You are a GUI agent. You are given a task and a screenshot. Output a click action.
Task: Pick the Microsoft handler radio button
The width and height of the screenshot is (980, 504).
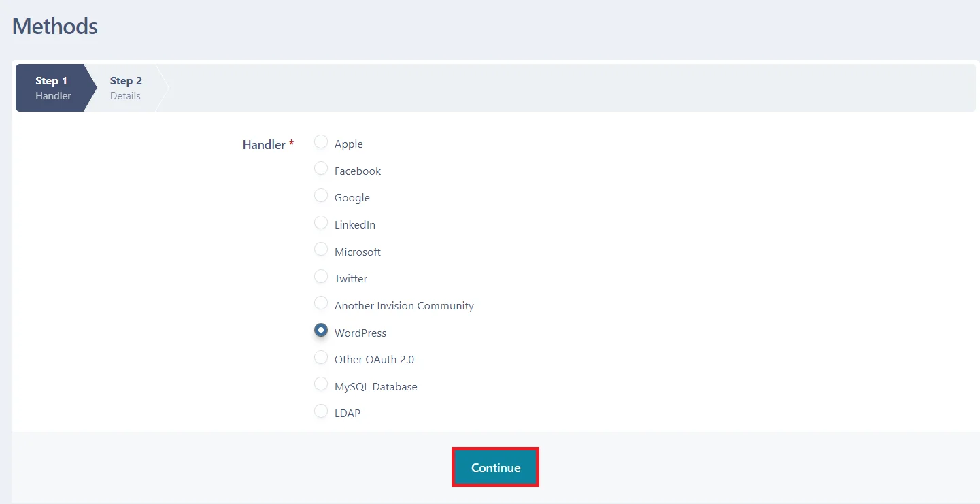coord(321,250)
